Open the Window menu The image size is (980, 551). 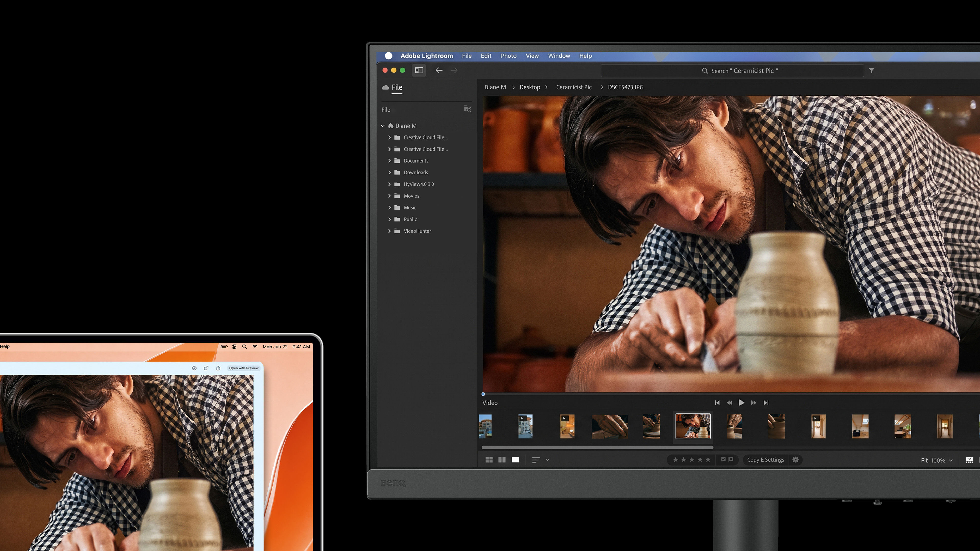click(559, 56)
